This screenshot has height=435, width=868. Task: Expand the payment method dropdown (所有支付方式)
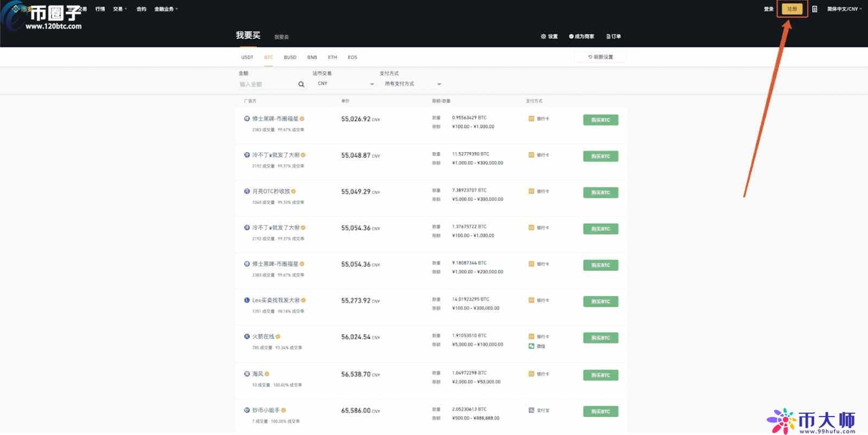coord(413,84)
